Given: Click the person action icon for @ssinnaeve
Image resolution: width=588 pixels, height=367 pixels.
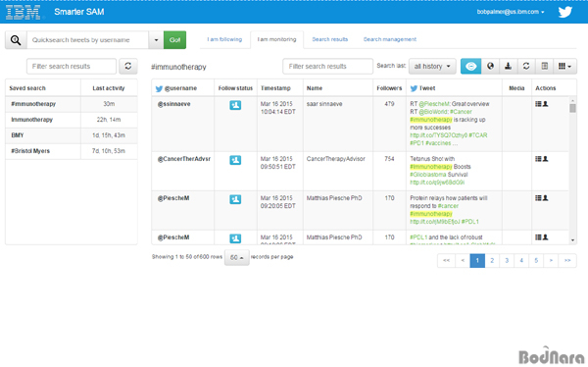Looking at the screenshot, I should [x=546, y=104].
